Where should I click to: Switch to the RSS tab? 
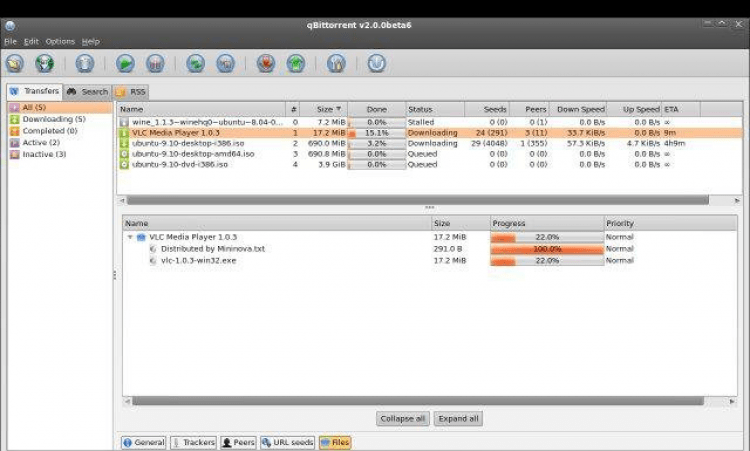pos(131,92)
